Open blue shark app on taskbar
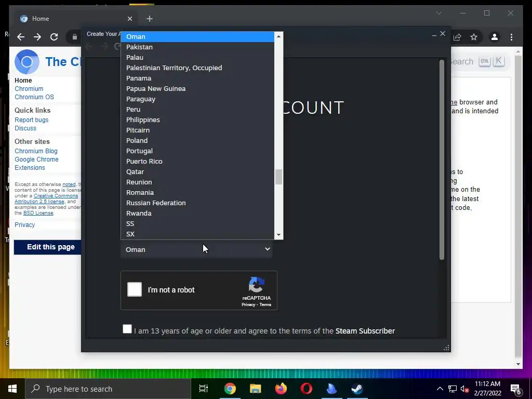 (x=331, y=389)
